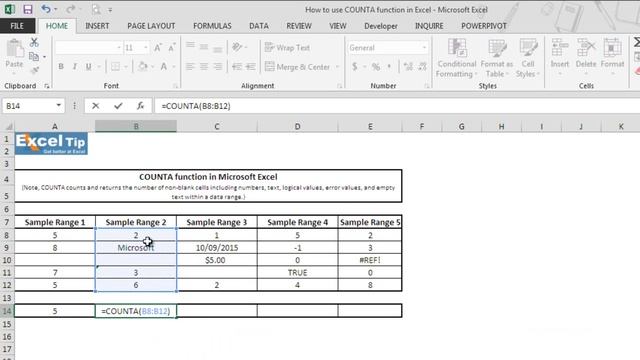Image resolution: width=640 pixels, height=360 pixels.
Task: Increase font size with large A
Action: [158, 48]
